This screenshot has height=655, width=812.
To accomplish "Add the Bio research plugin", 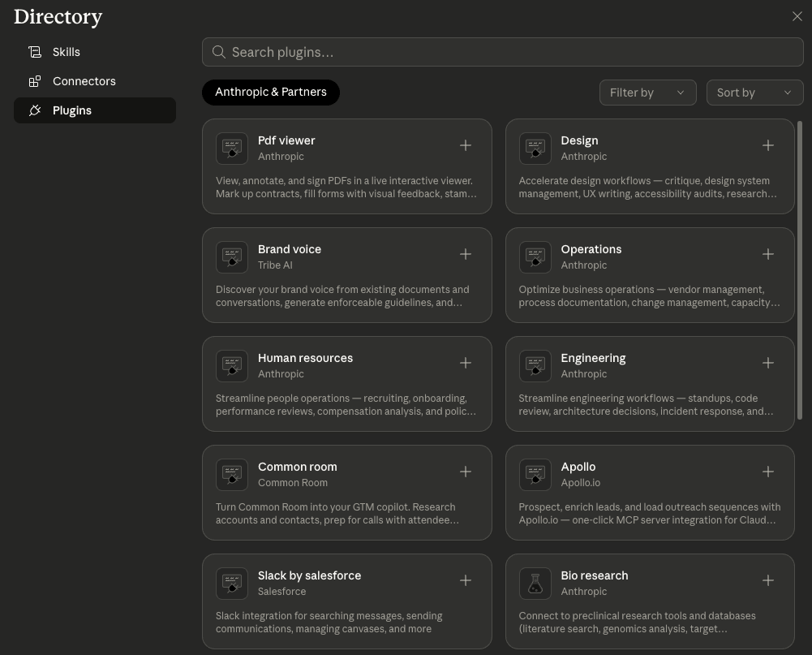I will [768, 581].
